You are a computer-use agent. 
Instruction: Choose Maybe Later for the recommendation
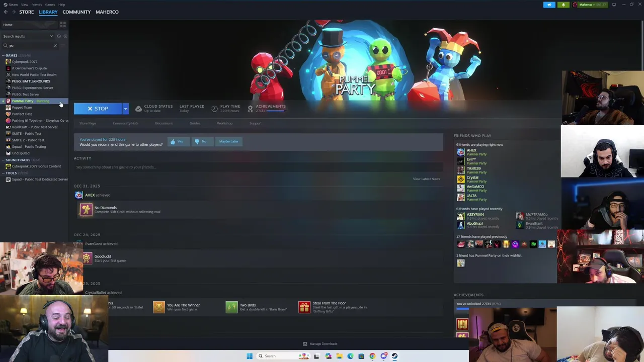pyautogui.click(x=228, y=141)
